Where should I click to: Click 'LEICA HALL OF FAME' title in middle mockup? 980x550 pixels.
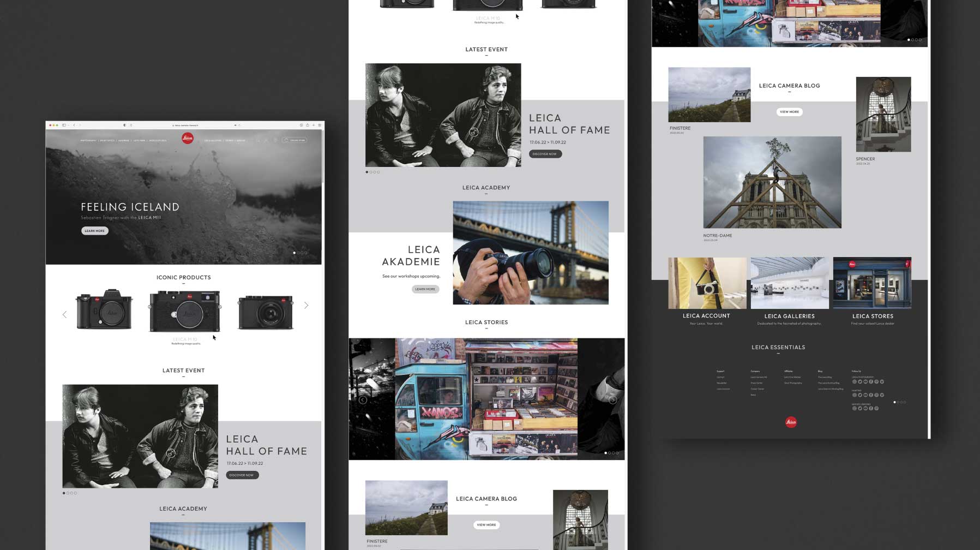tap(569, 124)
